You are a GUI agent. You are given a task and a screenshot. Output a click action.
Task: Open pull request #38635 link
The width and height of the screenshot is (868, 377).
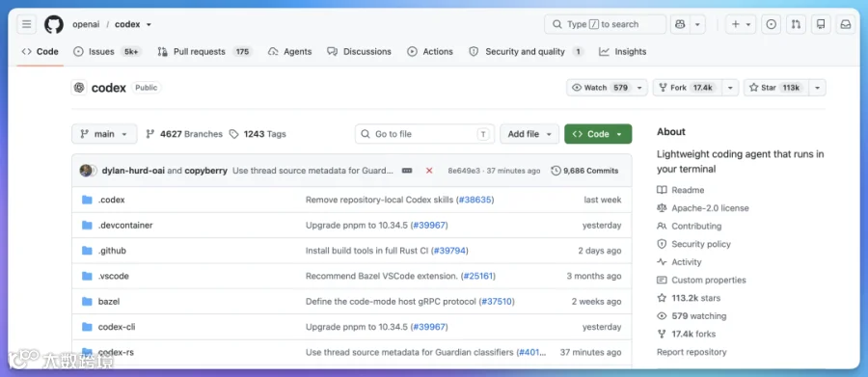point(475,200)
